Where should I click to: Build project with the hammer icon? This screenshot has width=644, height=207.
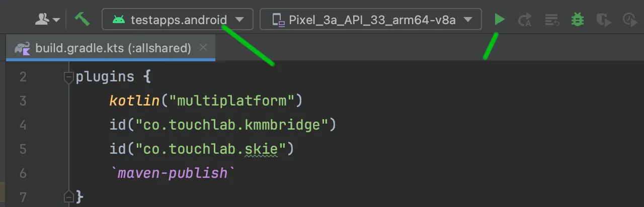coord(82,19)
